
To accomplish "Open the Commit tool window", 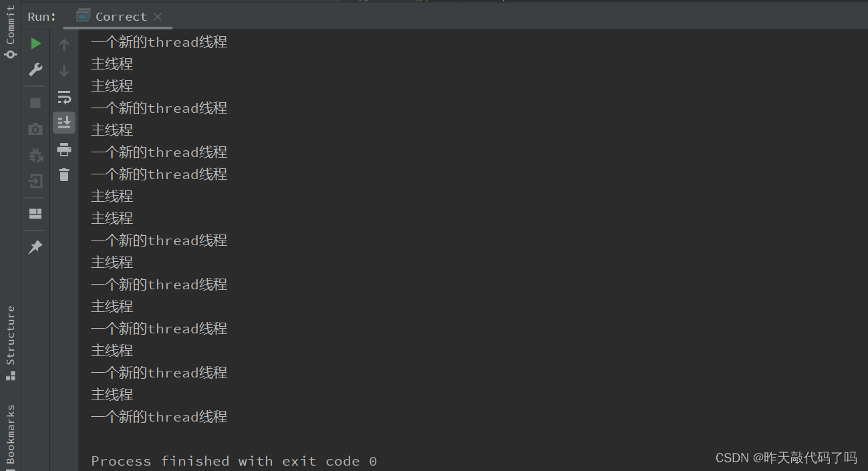I will tap(10, 31).
